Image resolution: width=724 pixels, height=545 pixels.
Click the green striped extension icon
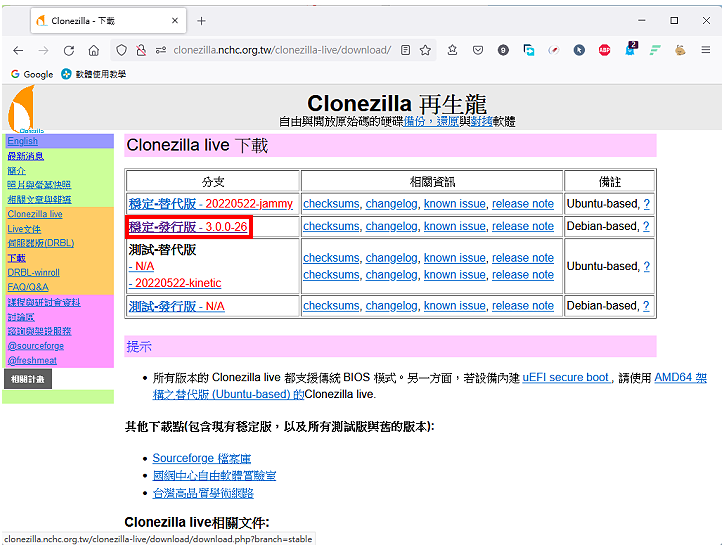pos(655,50)
